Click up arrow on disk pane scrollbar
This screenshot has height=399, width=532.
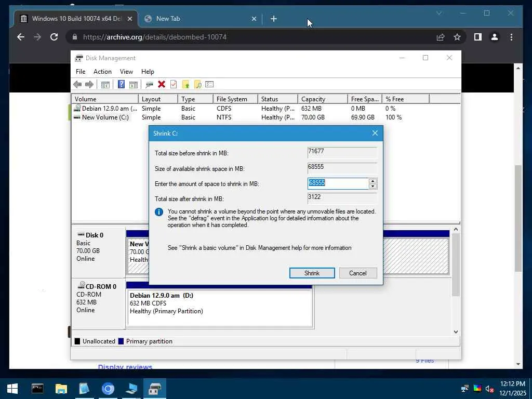pyautogui.click(x=456, y=229)
